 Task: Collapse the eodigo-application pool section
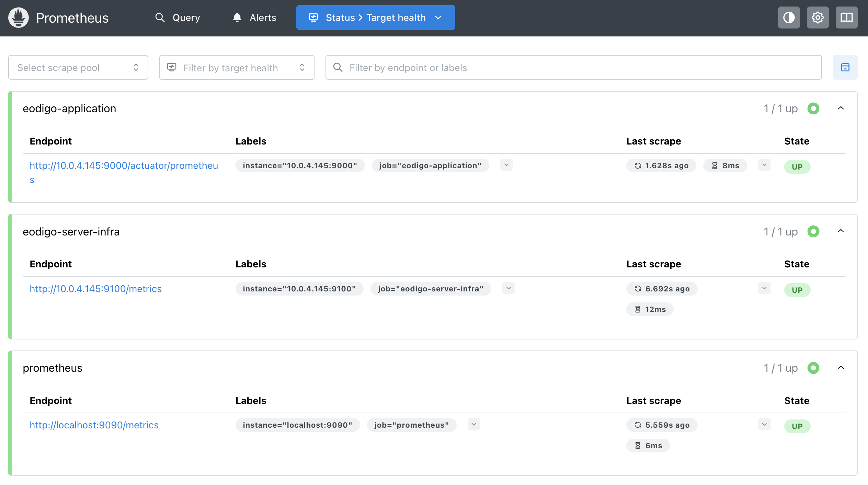[x=841, y=108]
